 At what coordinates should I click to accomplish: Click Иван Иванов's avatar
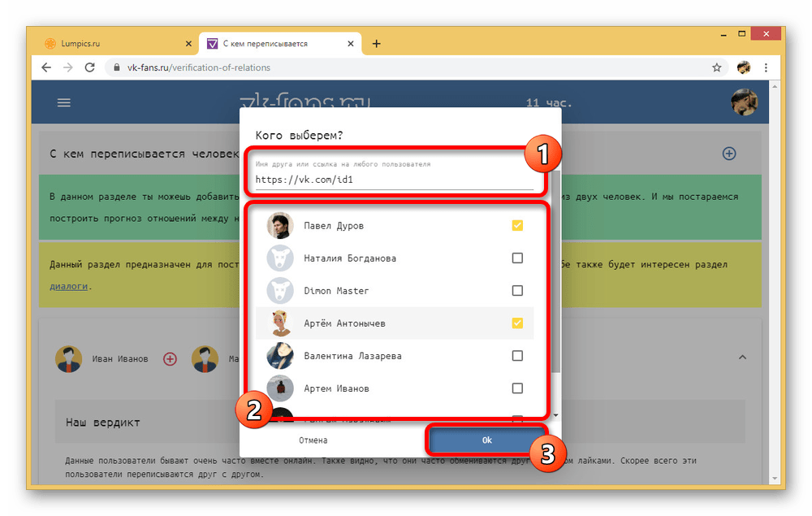click(x=69, y=358)
